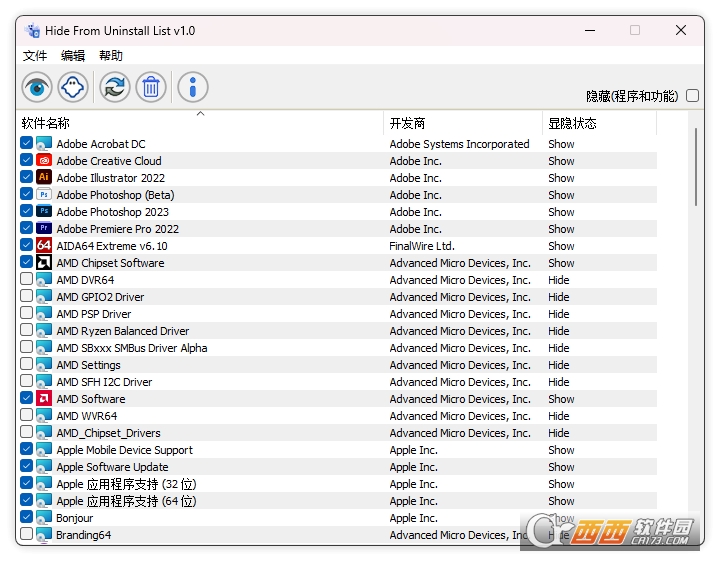Sort by 显隐状态 column header
This screenshot has width=720, height=561.
[599, 123]
